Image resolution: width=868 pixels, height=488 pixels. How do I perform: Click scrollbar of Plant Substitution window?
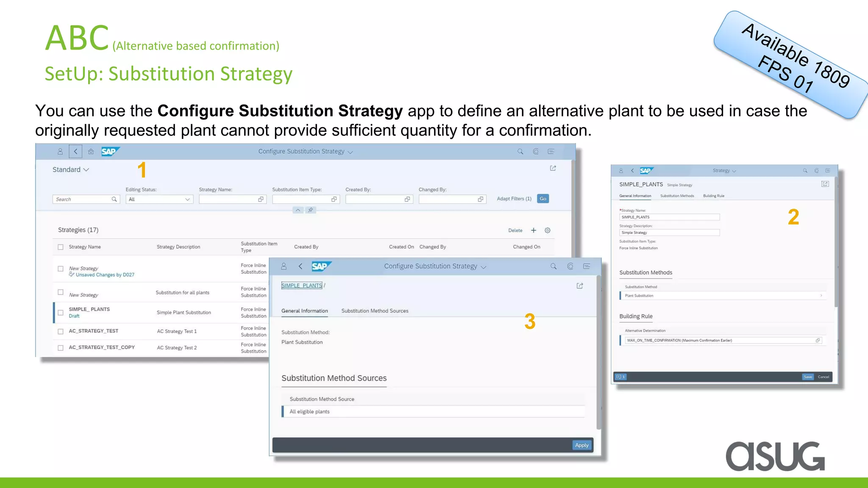(598, 352)
